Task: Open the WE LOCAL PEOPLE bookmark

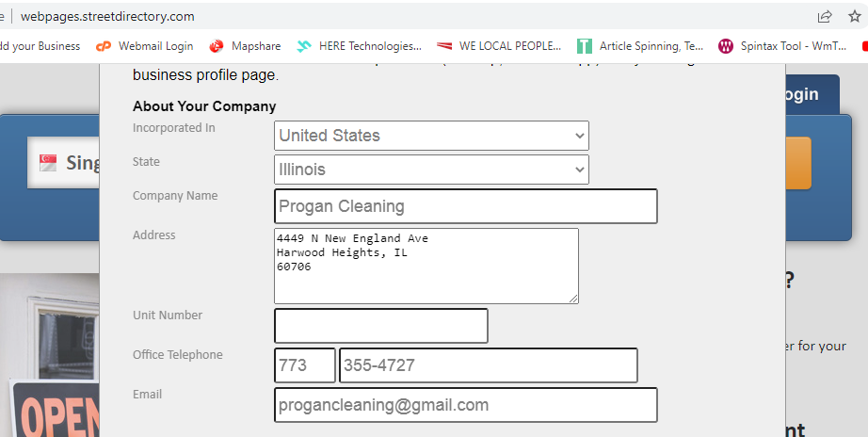Action: [x=498, y=45]
